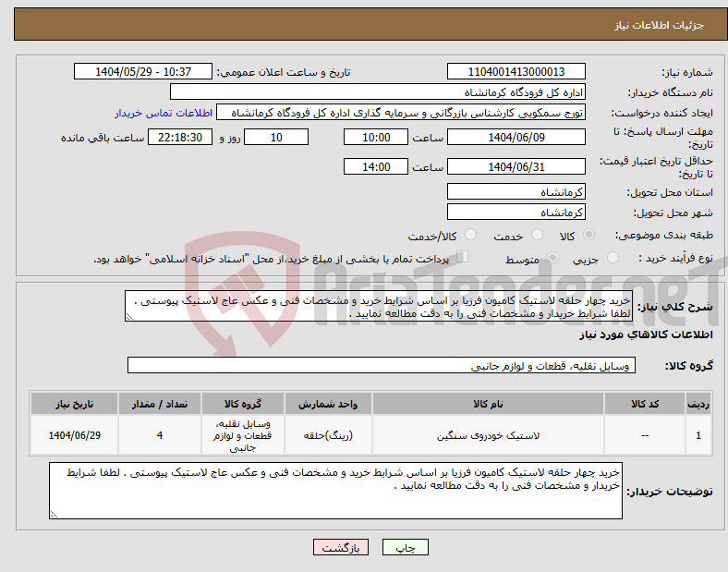Click resize handle of توضیحات خریدار textarea
728x572 pixels.
coord(54,515)
